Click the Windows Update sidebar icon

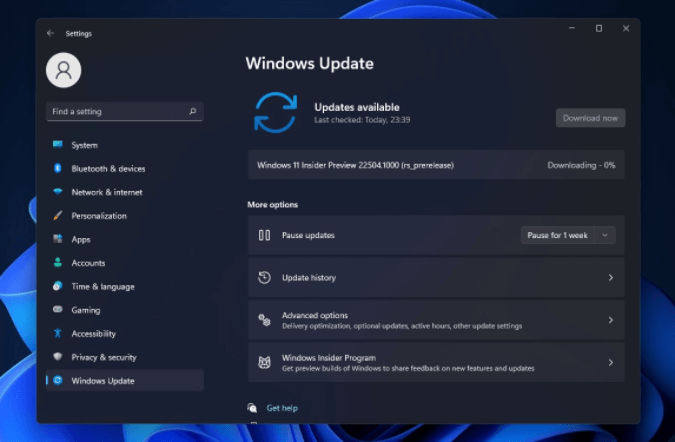[x=58, y=380]
